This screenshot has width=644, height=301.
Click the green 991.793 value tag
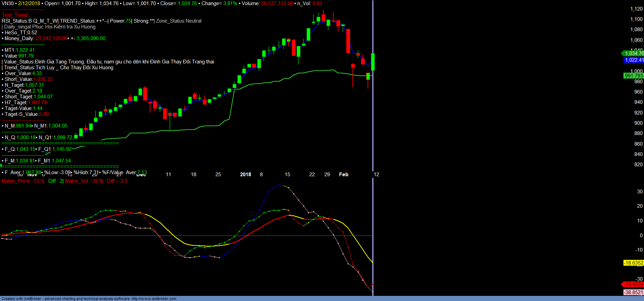point(634,76)
